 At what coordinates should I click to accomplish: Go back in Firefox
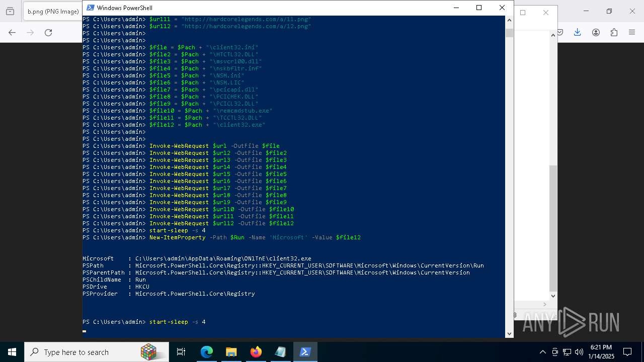tap(12, 32)
